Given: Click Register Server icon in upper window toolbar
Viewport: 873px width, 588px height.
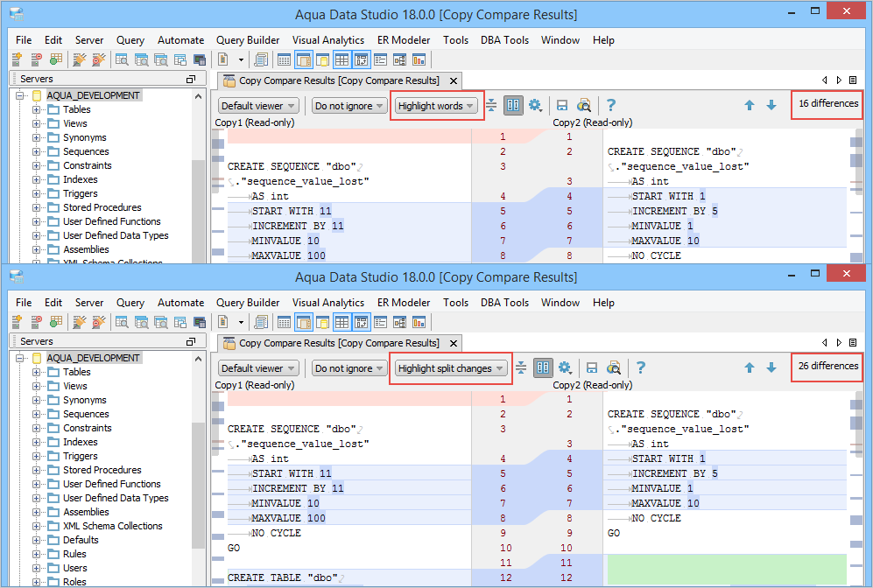Looking at the screenshot, I should click(18, 59).
